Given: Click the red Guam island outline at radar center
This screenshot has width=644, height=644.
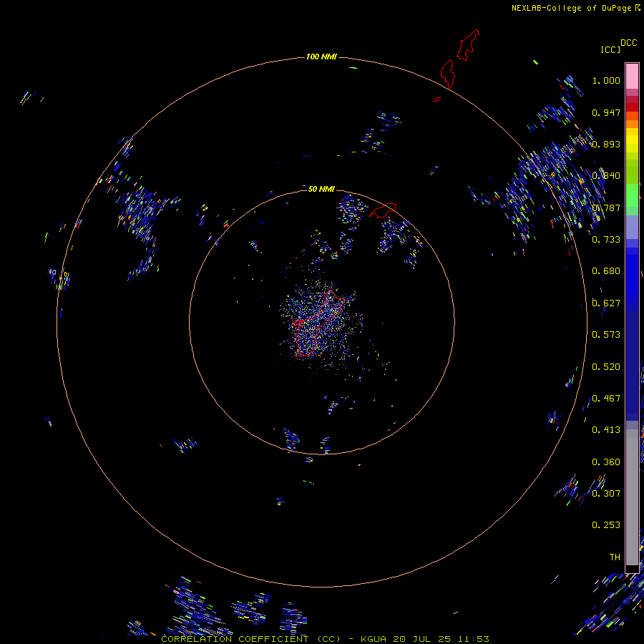Looking at the screenshot, I should (x=318, y=323).
